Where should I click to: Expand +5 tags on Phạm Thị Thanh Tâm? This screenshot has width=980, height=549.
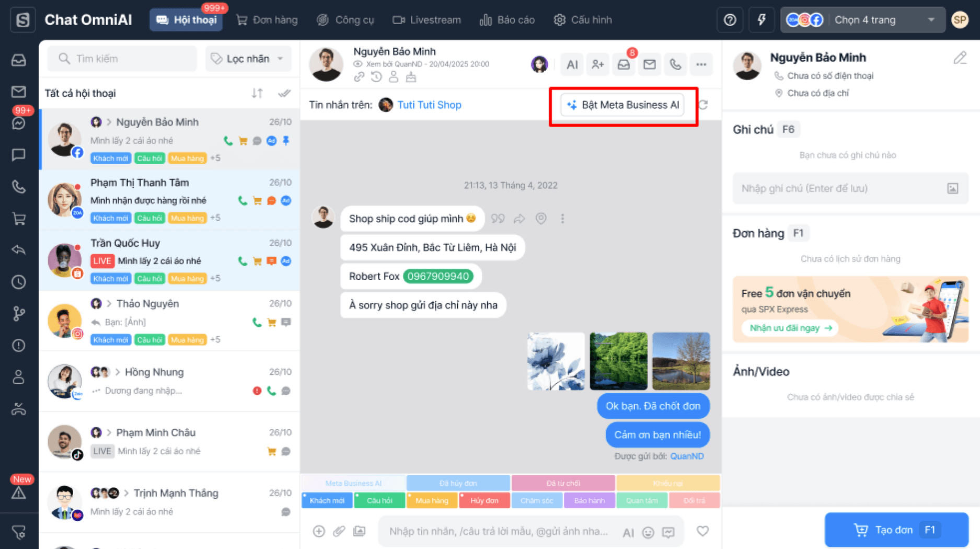coord(215,218)
